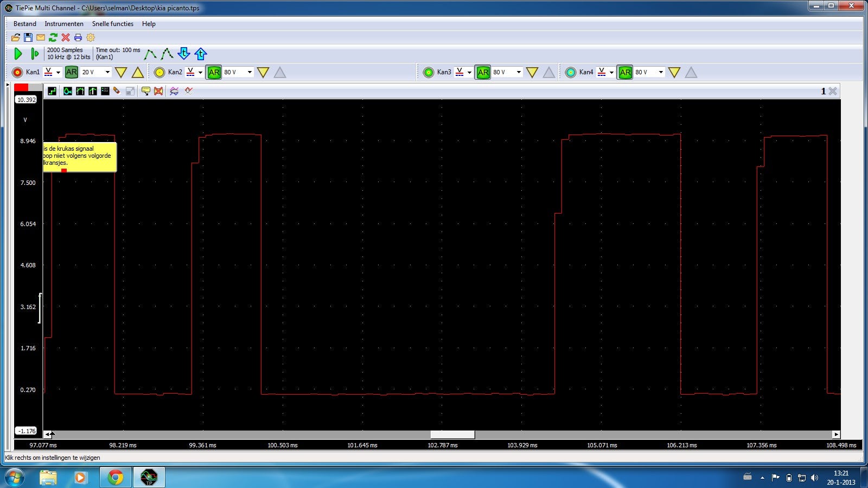This screenshot has height=488, width=868.
Task: Toggle the Kan3 auto-ranging AR button
Action: pos(483,72)
